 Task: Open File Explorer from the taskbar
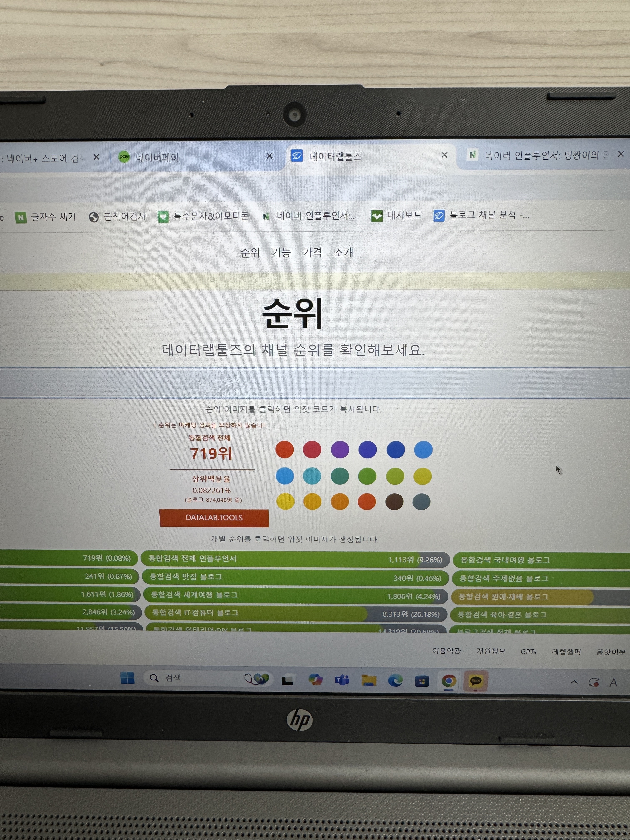(369, 680)
